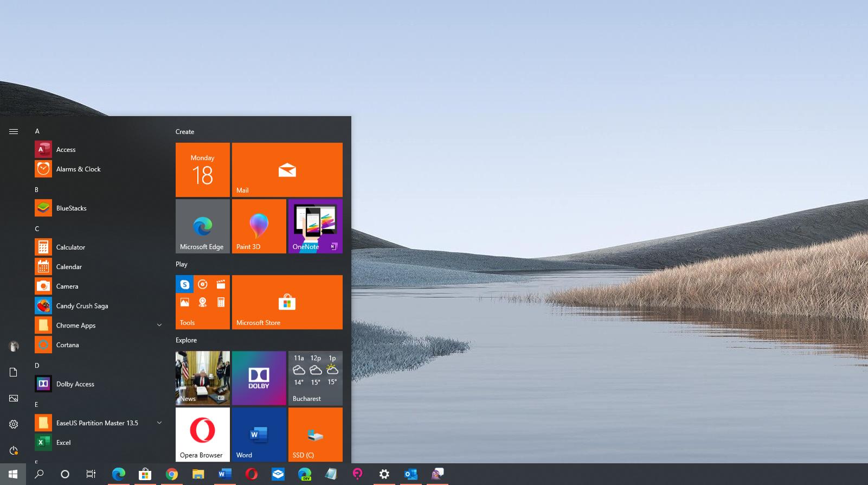The image size is (868, 485).
Task: Open the Calculator app entry
Action: [99, 247]
